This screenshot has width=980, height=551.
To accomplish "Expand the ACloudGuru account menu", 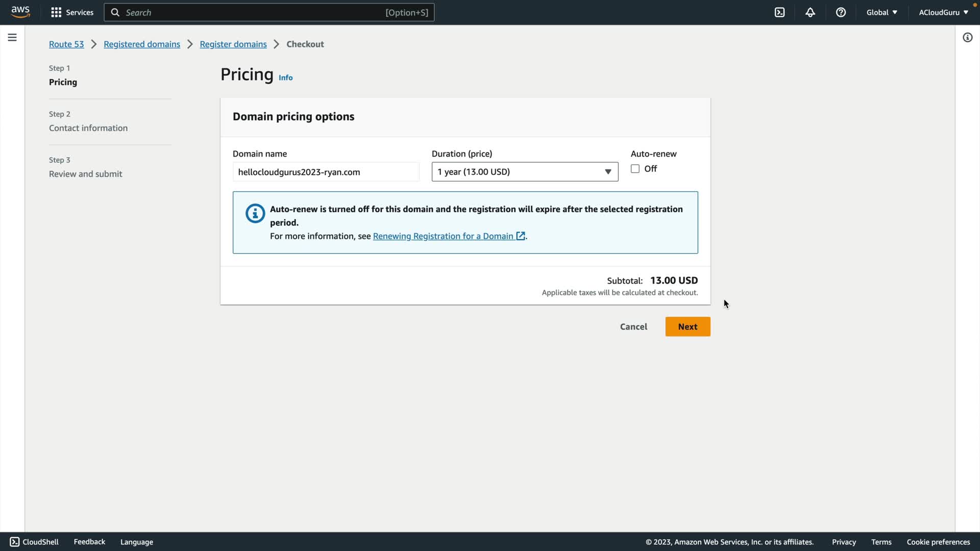I will [943, 12].
